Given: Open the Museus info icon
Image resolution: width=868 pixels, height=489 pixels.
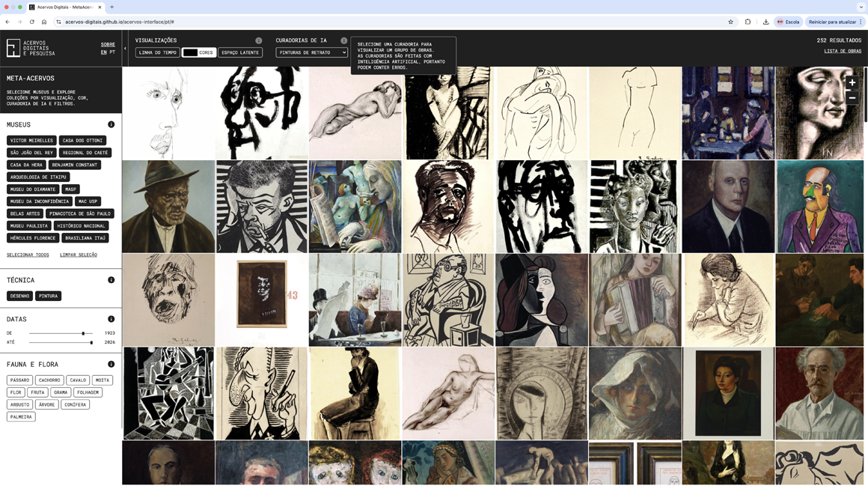Looking at the screenshot, I should point(111,124).
